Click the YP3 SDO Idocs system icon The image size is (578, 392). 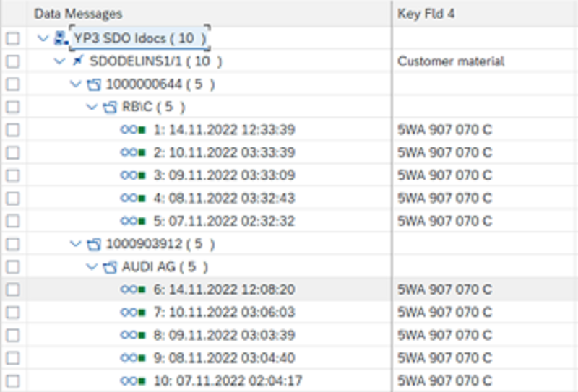pyautogui.click(x=61, y=38)
